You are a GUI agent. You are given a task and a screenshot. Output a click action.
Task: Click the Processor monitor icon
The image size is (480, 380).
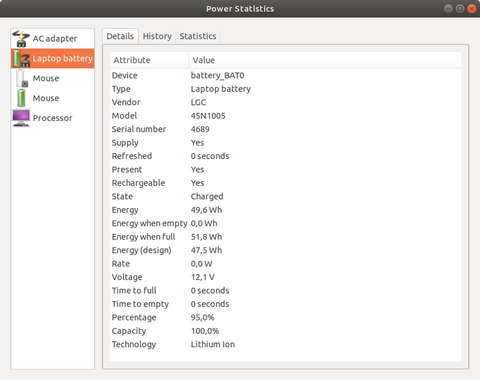click(21, 118)
